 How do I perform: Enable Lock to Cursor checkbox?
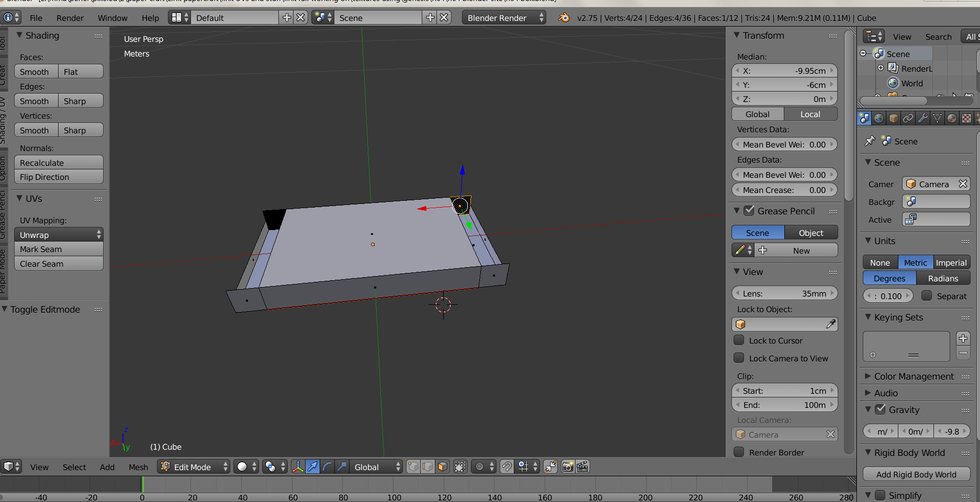point(739,340)
